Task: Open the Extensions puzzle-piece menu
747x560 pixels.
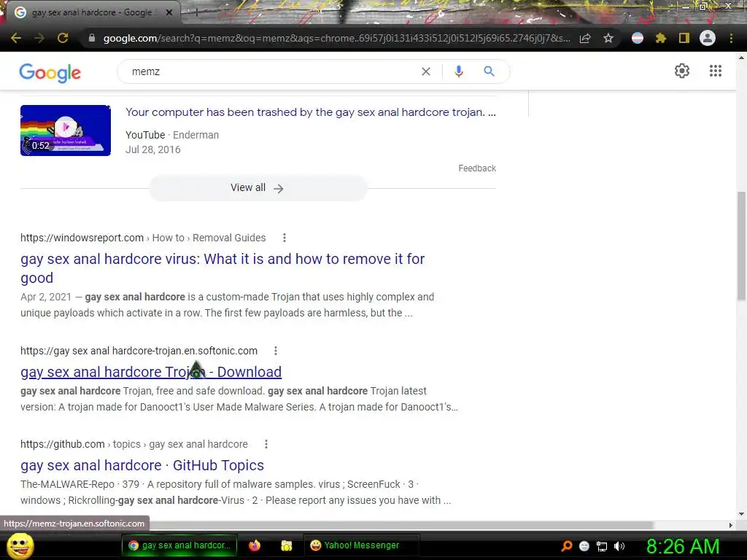Action: coord(661,38)
